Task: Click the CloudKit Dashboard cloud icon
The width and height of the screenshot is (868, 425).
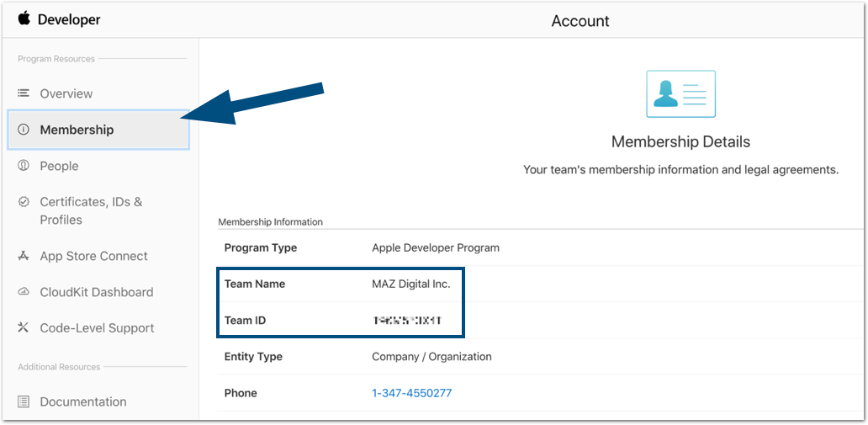Action: coord(24,292)
